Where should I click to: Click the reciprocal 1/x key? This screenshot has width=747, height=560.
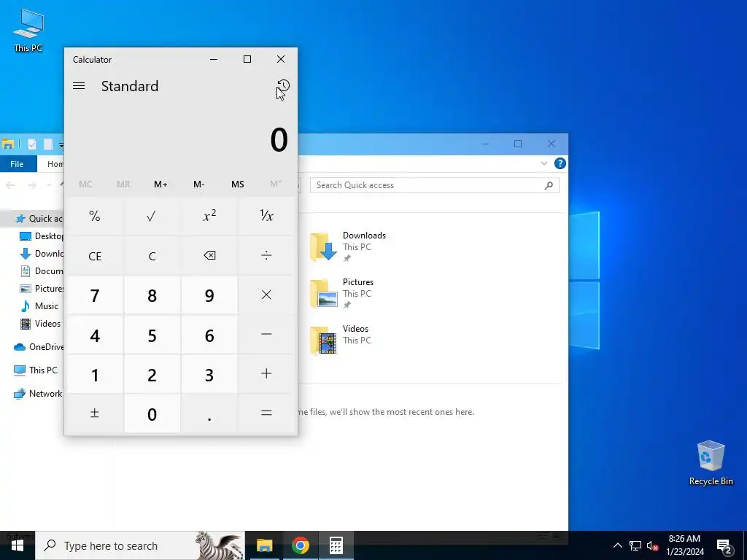(266, 216)
